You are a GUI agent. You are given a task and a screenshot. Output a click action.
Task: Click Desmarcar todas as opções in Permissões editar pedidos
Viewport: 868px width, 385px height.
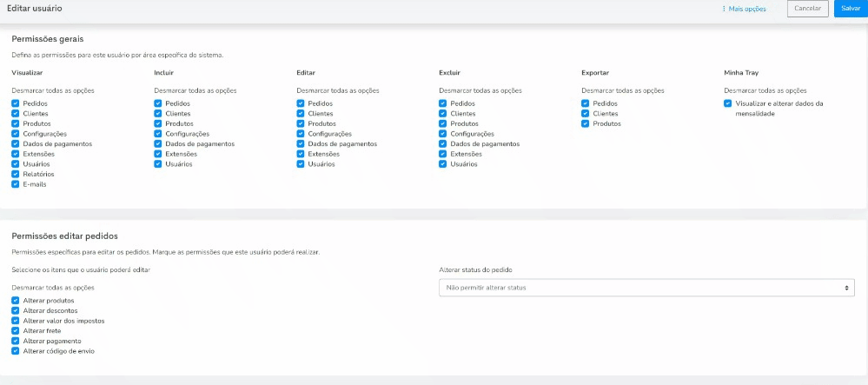coord(53,288)
